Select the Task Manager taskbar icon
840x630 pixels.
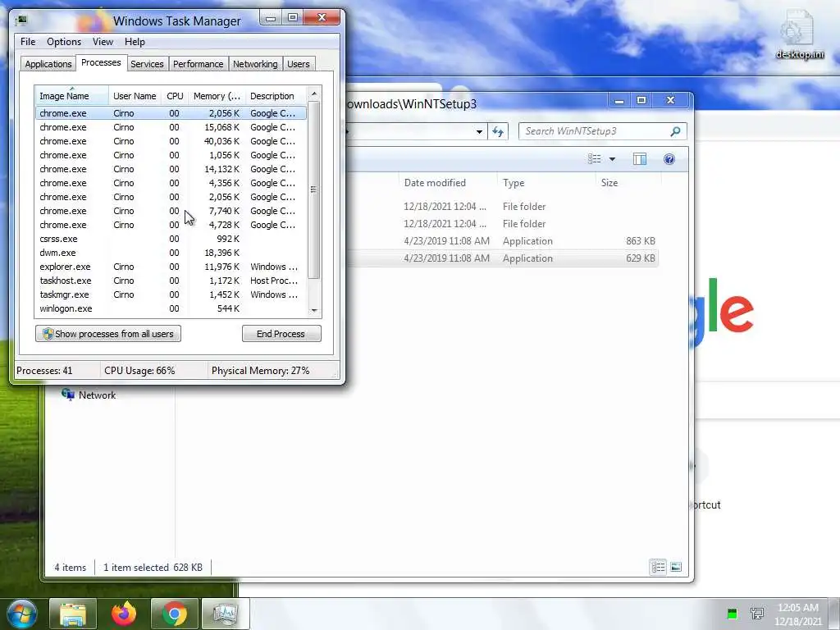coord(225,614)
